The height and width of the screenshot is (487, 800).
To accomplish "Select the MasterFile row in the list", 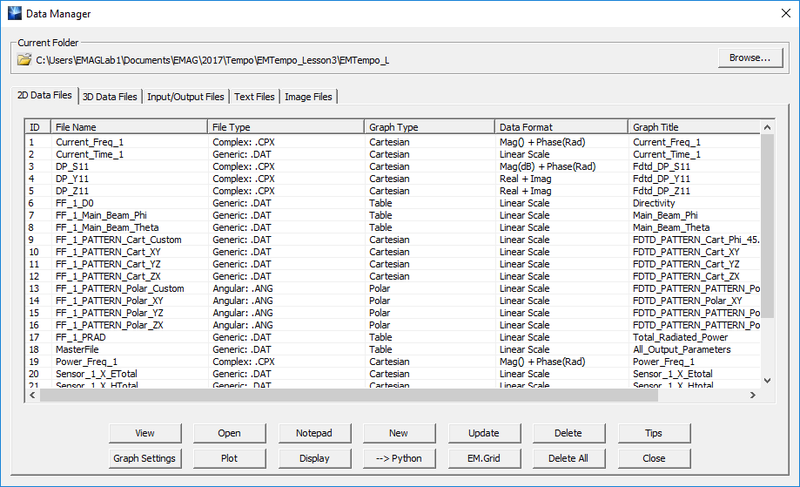I will click(x=80, y=349).
